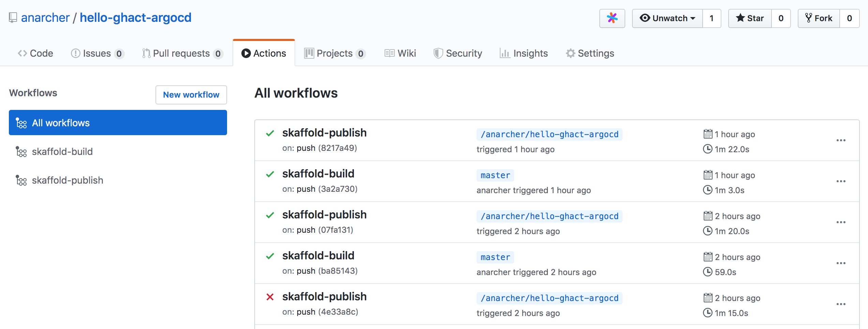Click the calendar icon on run 07fa131
Screen dimensions: 868x329
point(708,216)
